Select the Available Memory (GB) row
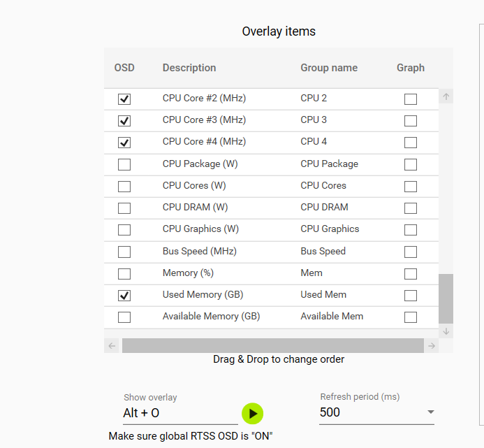This screenshot has height=448, width=484. (x=211, y=317)
